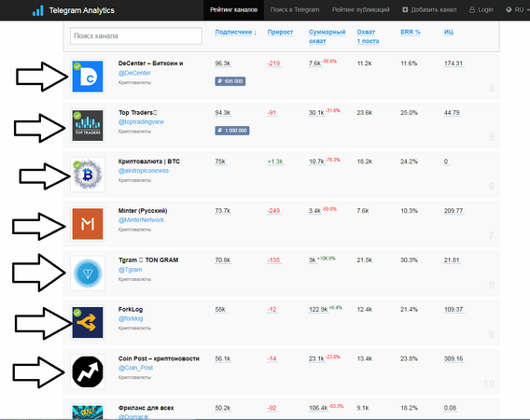Open the Криптовалюта BTC bitcoin avatar

pos(88,175)
